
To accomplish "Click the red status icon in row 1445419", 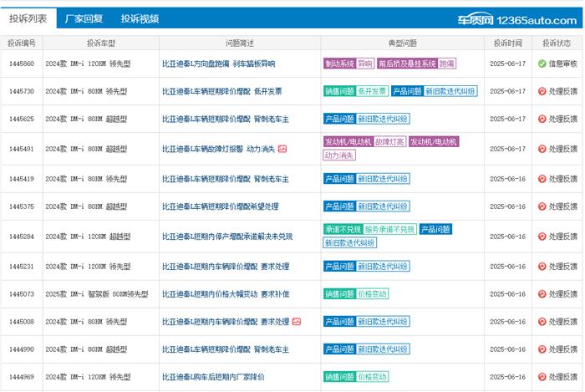I will [x=542, y=179].
